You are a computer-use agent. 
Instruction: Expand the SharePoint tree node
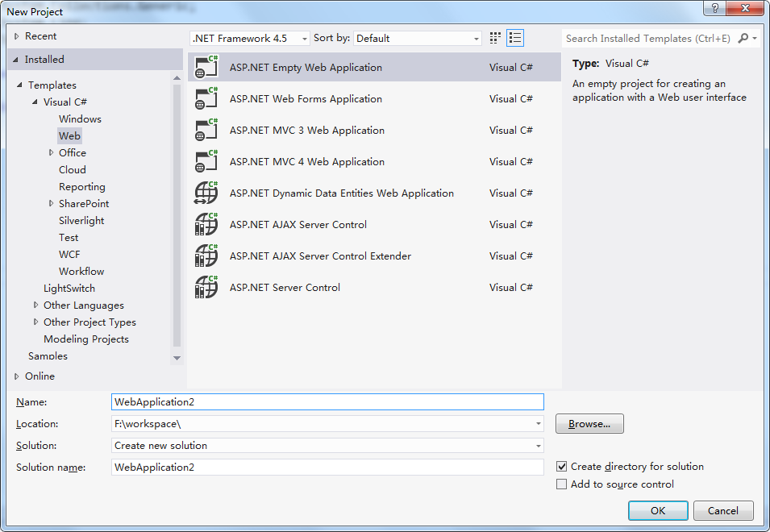tap(51, 203)
